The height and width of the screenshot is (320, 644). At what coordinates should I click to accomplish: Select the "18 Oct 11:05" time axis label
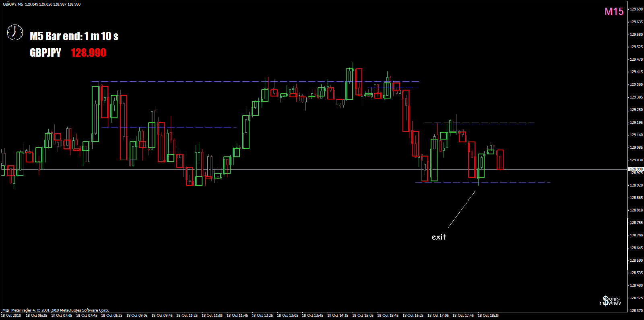click(x=212, y=316)
